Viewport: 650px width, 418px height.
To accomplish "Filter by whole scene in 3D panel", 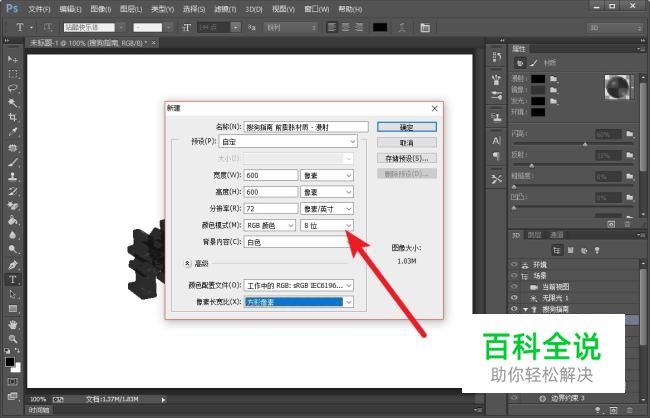I will click(x=557, y=250).
